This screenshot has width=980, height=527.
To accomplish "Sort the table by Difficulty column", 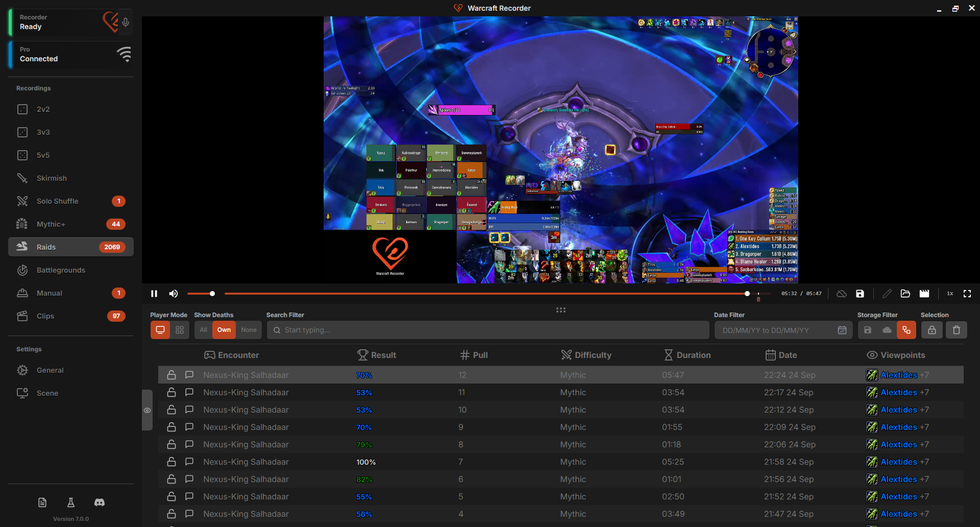I will pyautogui.click(x=586, y=355).
